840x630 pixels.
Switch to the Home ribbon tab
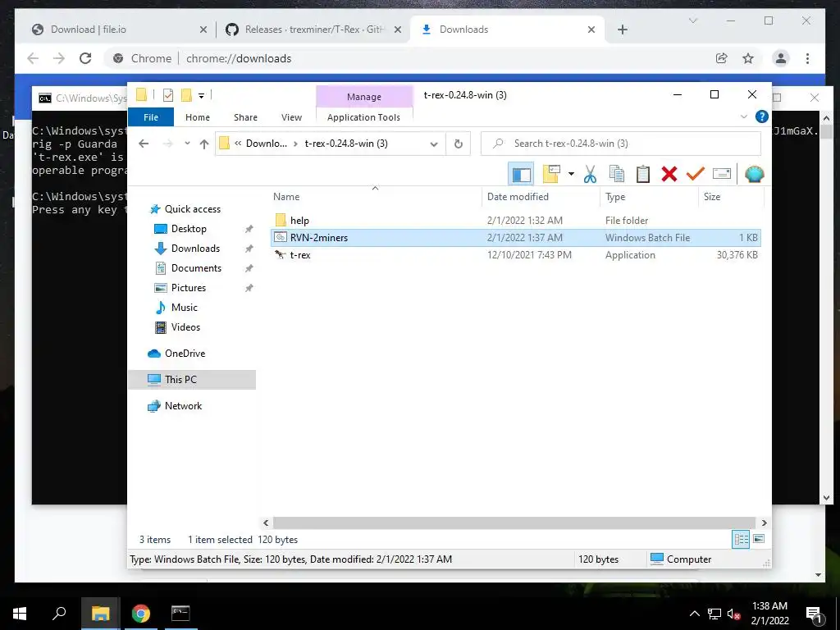pos(197,117)
